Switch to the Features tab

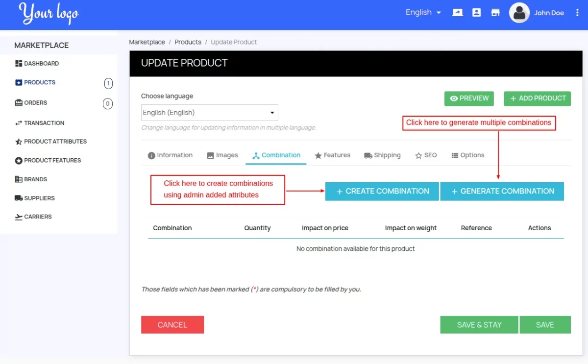333,155
